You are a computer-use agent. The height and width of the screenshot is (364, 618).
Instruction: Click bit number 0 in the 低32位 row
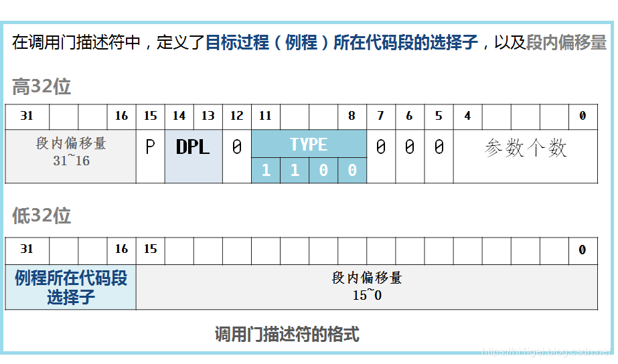[x=583, y=250]
